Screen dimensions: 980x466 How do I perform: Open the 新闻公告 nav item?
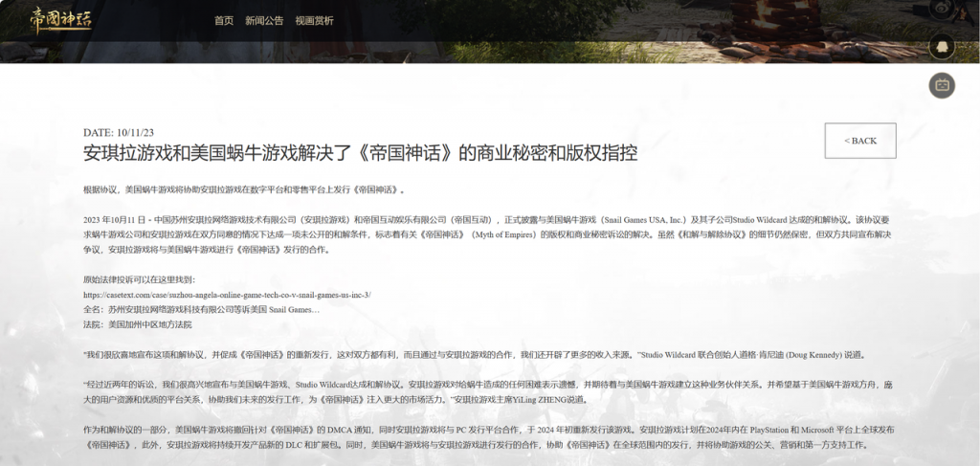click(264, 21)
